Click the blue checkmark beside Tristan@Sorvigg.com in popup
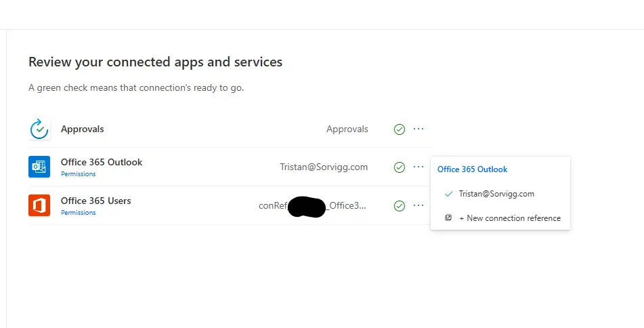Viewport: 644px width, 328px height. [x=448, y=194]
